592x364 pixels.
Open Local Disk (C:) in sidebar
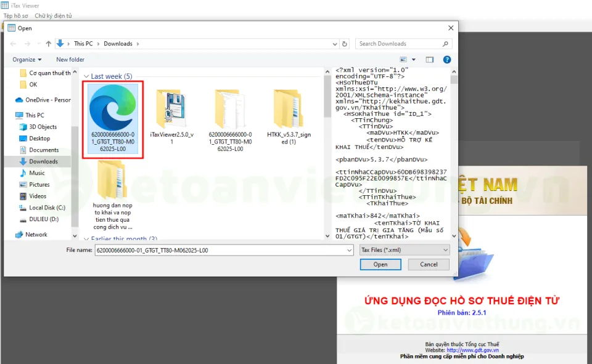[x=43, y=208]
